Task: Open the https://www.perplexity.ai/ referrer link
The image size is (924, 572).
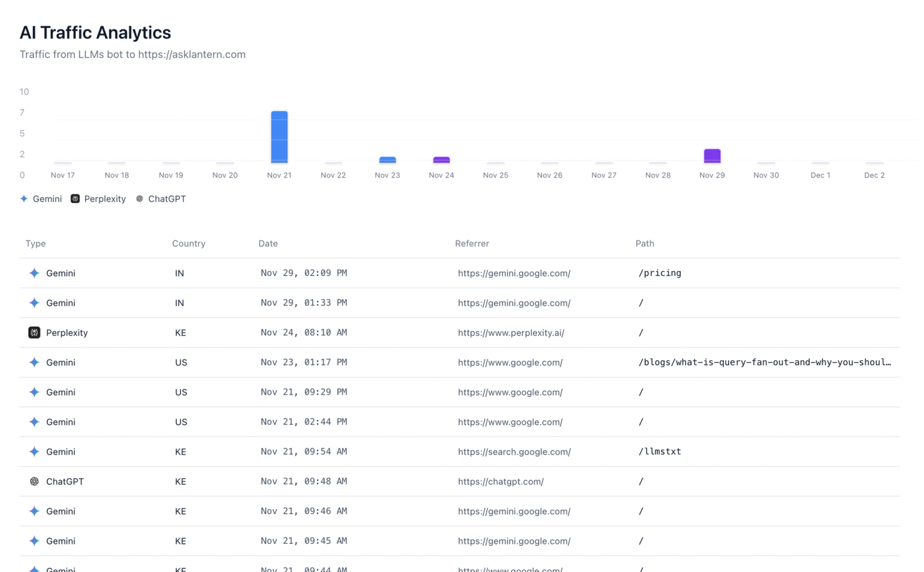Action: [511, 333]
